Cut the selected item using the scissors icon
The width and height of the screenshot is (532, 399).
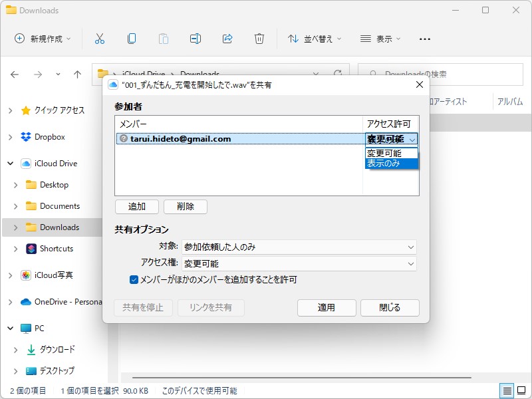click(x=100, y=39)
